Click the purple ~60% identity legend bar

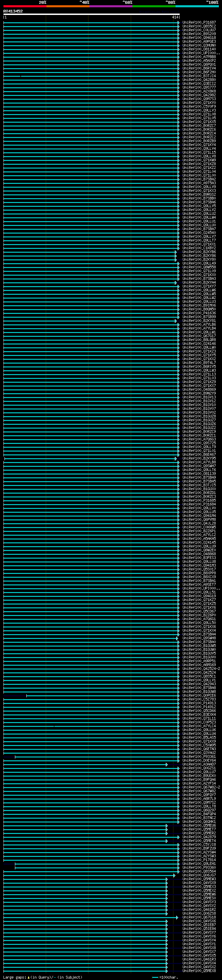[x=111, y=6]
